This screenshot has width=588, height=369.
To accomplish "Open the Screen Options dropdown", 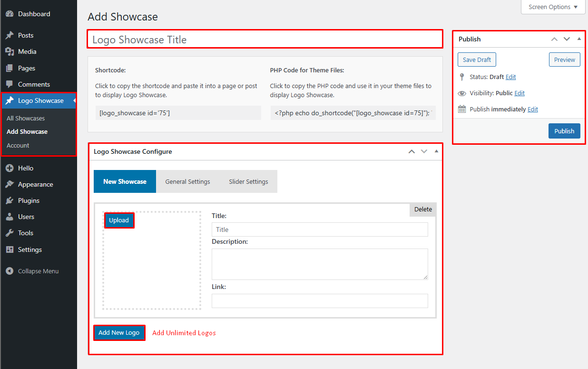I will 553,7.
